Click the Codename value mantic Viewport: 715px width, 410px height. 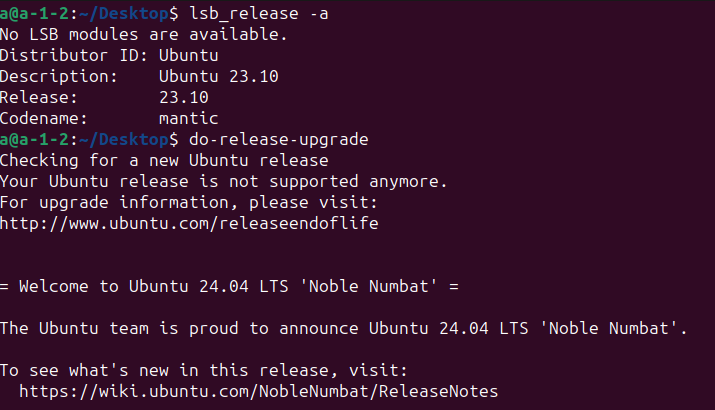189,119
